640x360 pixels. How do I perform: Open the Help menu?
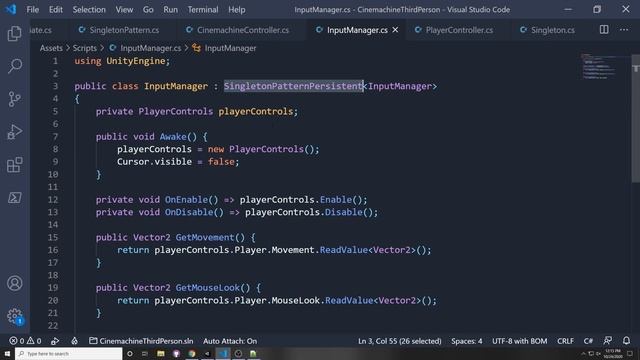tap(237, 9)
